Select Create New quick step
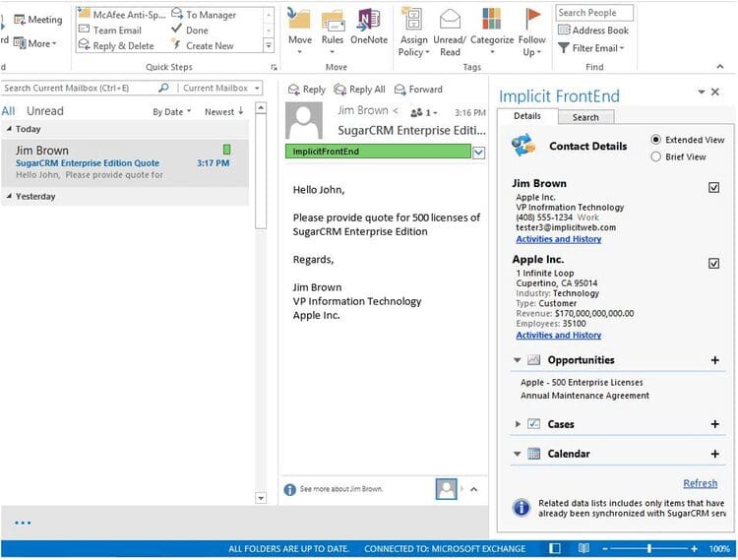 (203, 45)
